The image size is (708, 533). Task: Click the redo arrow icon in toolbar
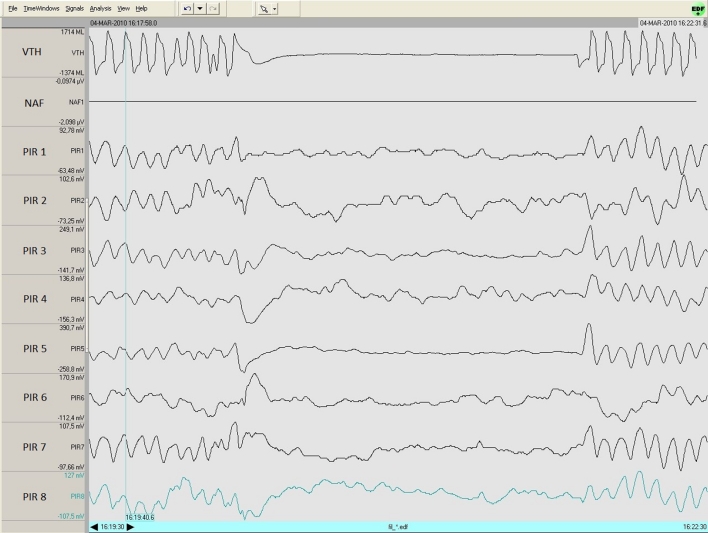[x=216, y=8]
